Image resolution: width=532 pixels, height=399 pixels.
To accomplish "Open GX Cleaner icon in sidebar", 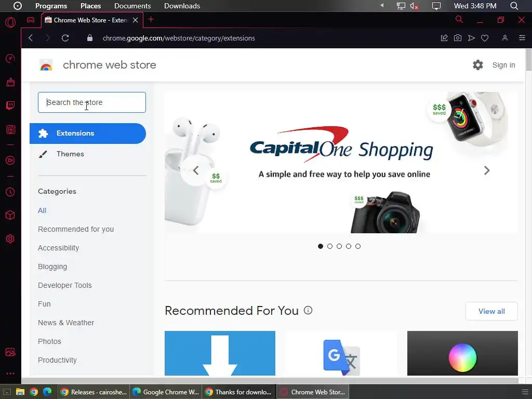I will (10, 82).
